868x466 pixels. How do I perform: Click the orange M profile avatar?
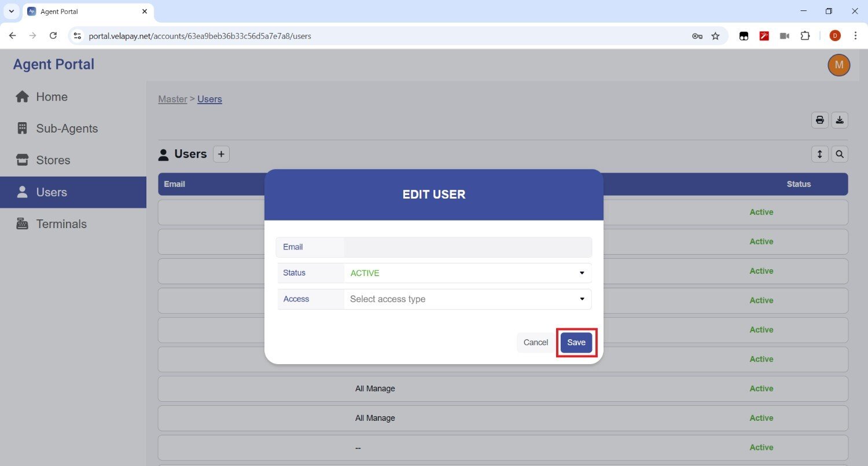coord(838,65)
